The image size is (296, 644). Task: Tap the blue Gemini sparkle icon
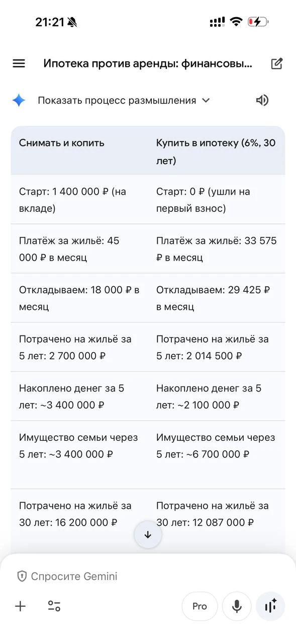tap(19, 100)
